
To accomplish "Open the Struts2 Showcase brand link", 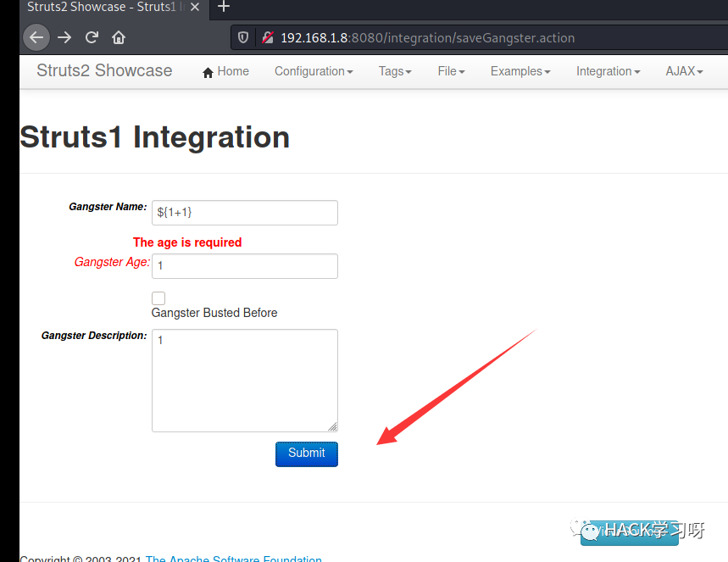I will click(104, 70).
